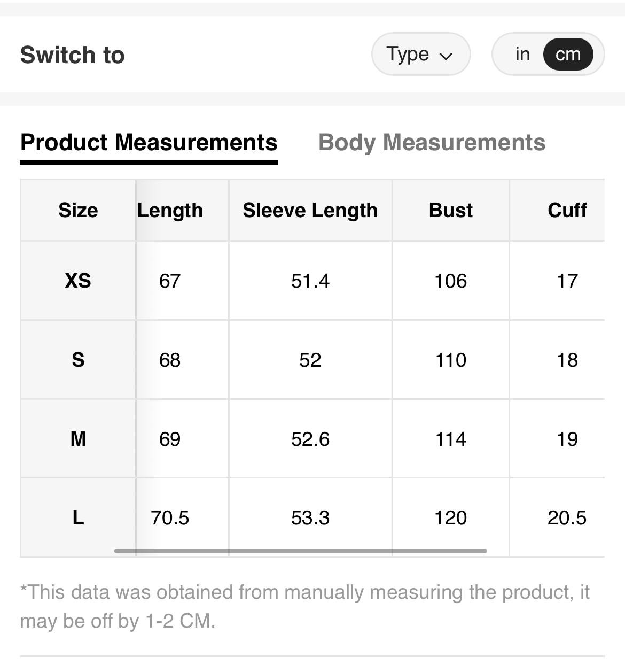Select the cm unit option
625x672 pixels.
[x=567, y=54]
